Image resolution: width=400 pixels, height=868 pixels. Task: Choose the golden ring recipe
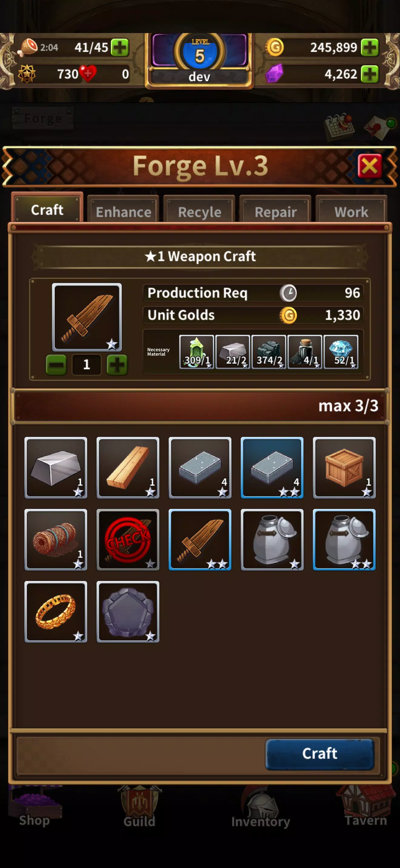pyautogui.click(x=56, y=612)
